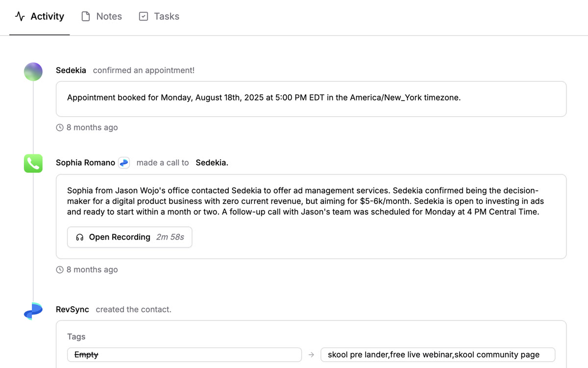The height and width of the screenshot is (368, 588).
Task: Click the Open Recording button
Action: pyautogui.click(x=129, y=237)
